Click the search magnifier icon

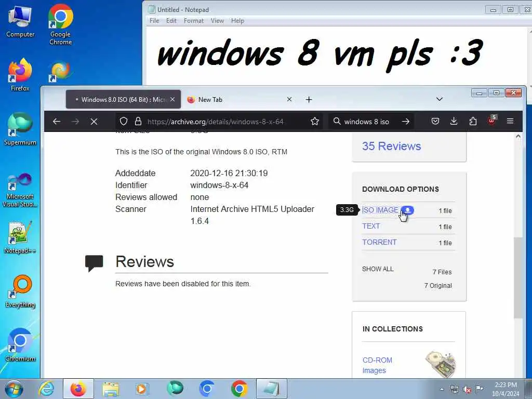[337, 121]
